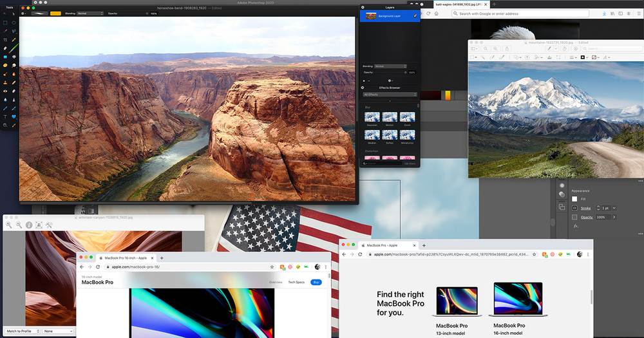Reload page in MacBook Pro – Apple Chrome window
644x338 pixels.
(x=360, y=254)
